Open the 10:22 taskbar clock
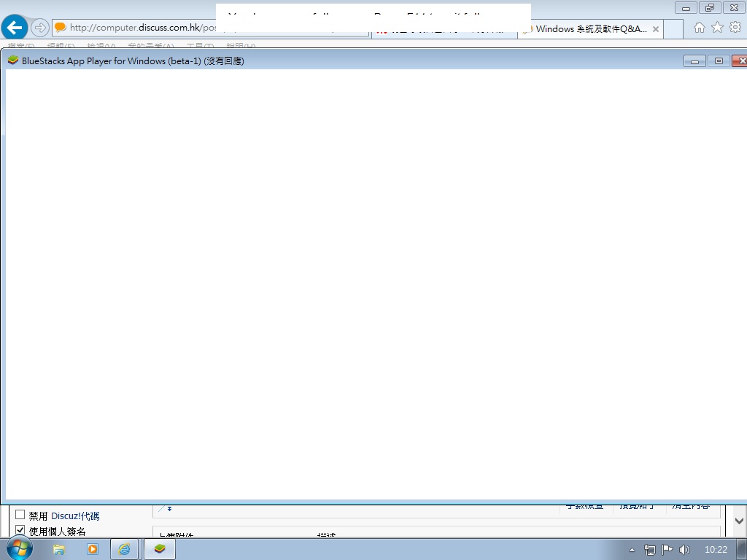This screenshot has height=560, width=747. (x=716, y=550)
